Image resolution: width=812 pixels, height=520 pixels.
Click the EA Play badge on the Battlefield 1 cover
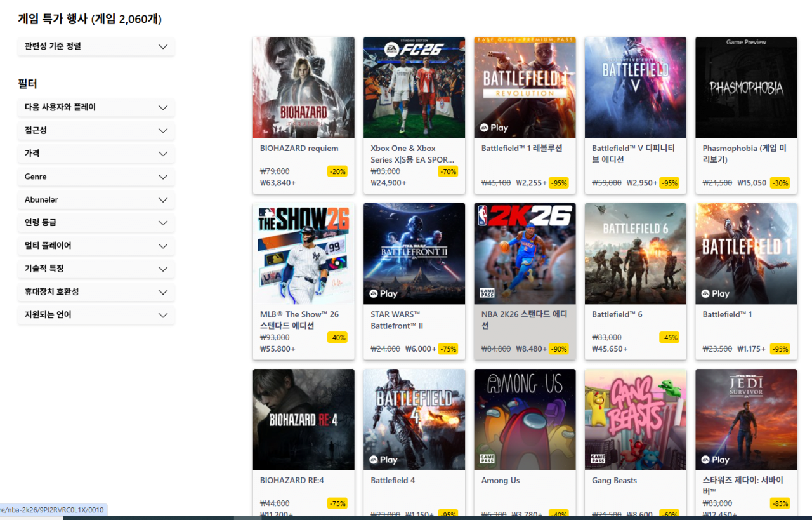pos(716,294)
